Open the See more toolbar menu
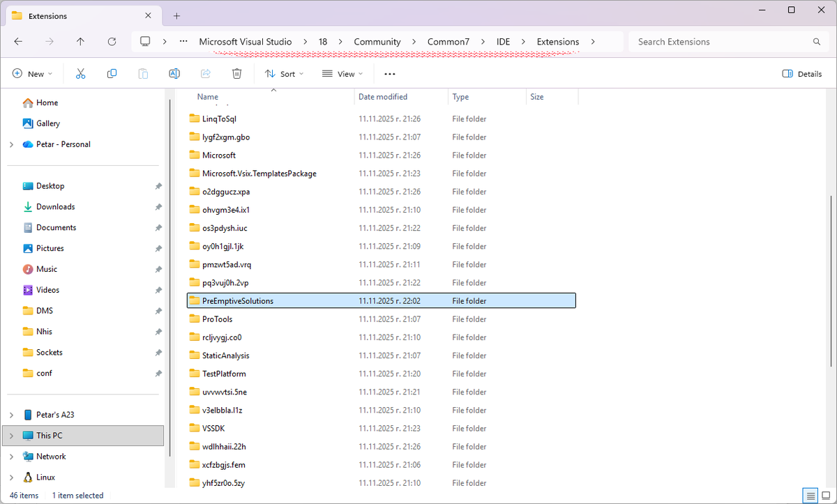 tap(389, 73)
